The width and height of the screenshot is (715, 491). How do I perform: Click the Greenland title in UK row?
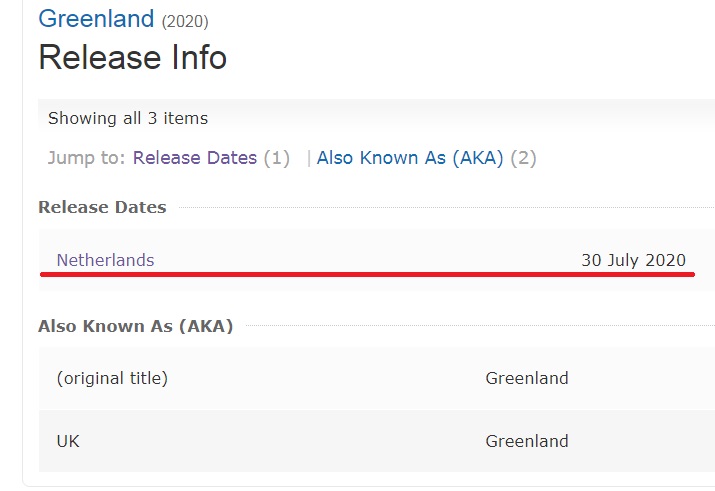[x=526, y=441]
